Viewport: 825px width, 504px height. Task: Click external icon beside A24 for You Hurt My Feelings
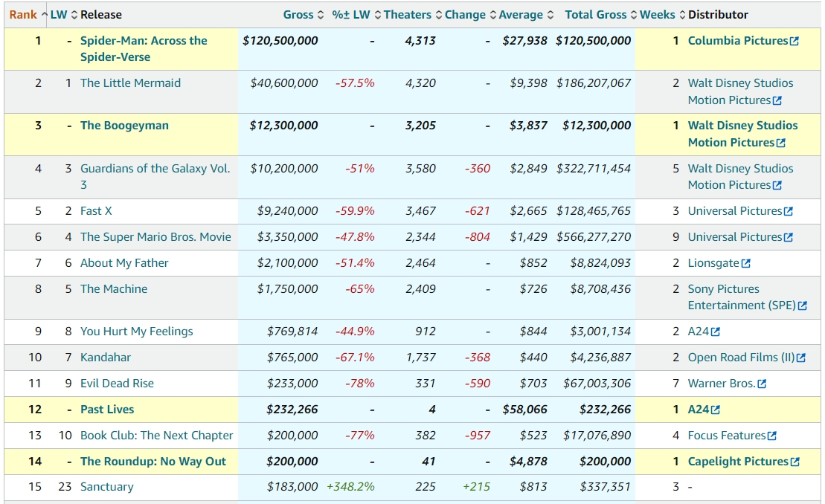coord(715,332)
